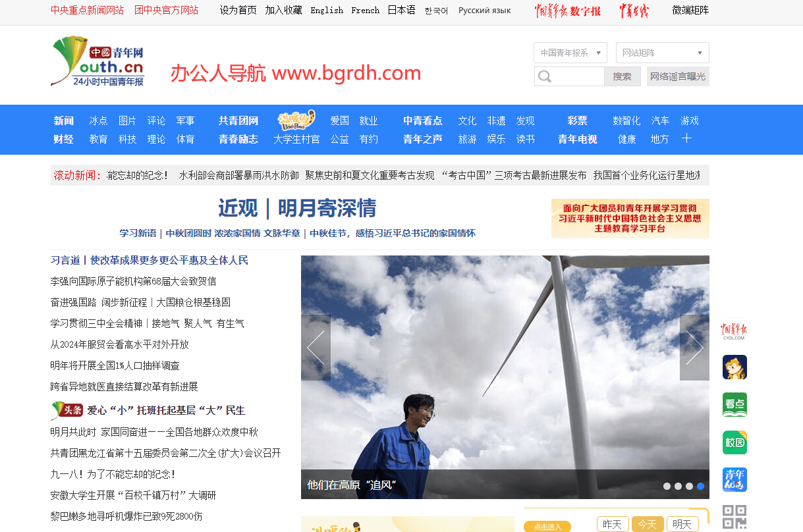803x532 pixels.
Task: Open the green 校园 campus icon
Action: pyautogui.click(x=734, y=442)
